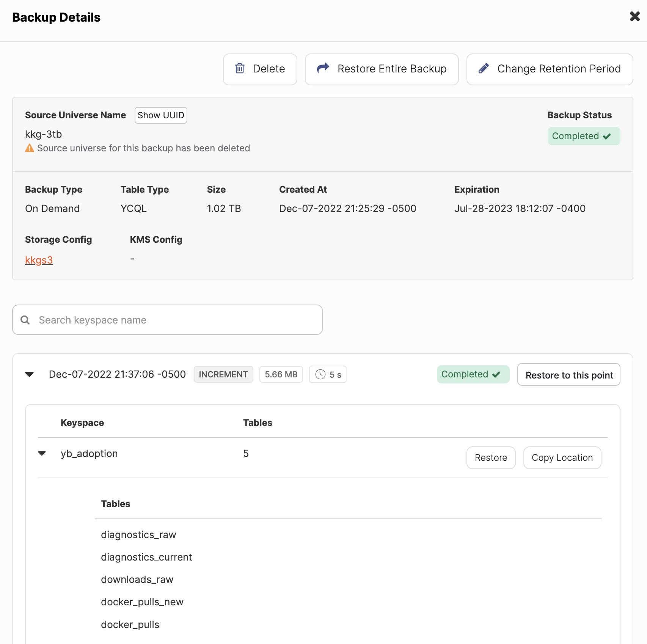
Task: Collapse the yb_adoption keyspace row
Action: pos(42,454)
